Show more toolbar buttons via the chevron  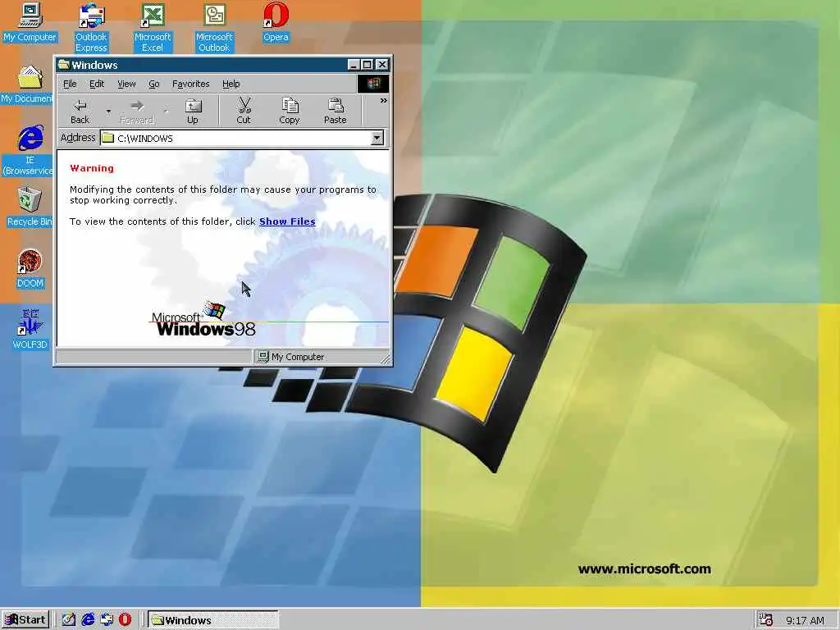point(384,101)
